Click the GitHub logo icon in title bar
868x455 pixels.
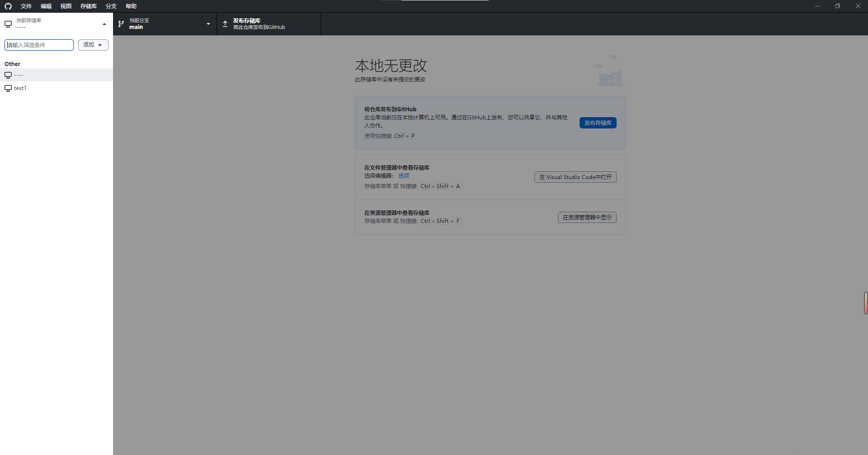coord(8,6)
